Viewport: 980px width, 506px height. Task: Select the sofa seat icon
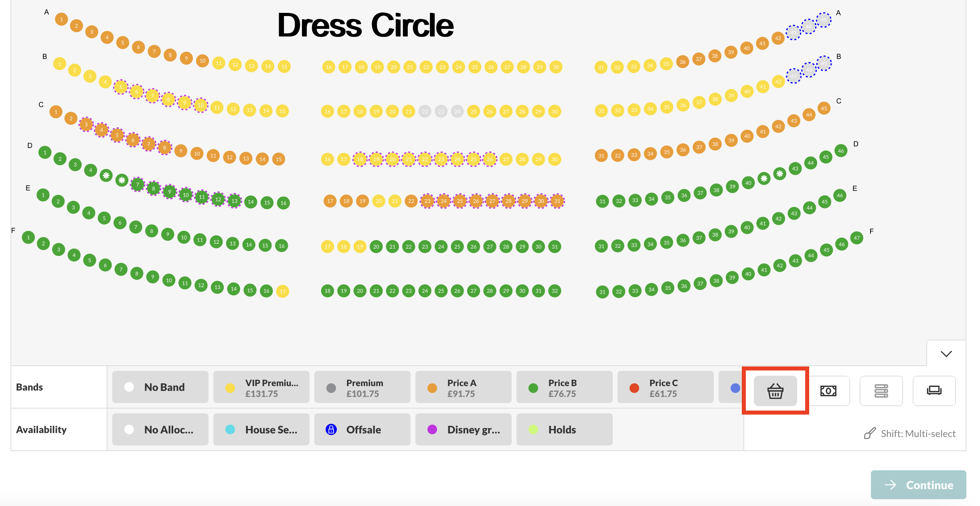(934, 391)
